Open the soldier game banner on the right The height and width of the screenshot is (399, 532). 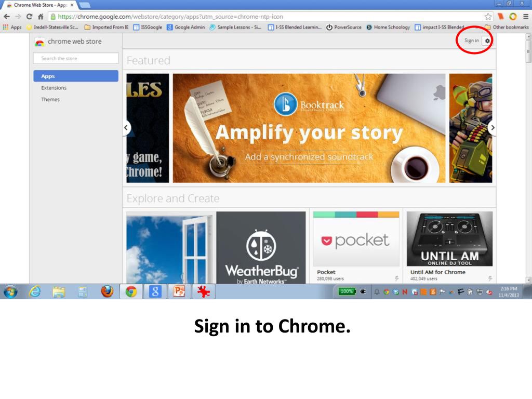tap(471, 128)
